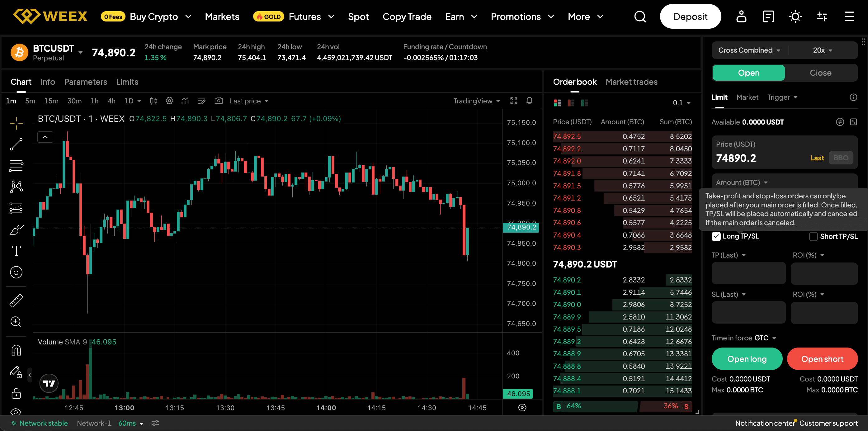Open the indicators menu icon
This screenshot has height=431, width=868.
(x=185, y=101)
